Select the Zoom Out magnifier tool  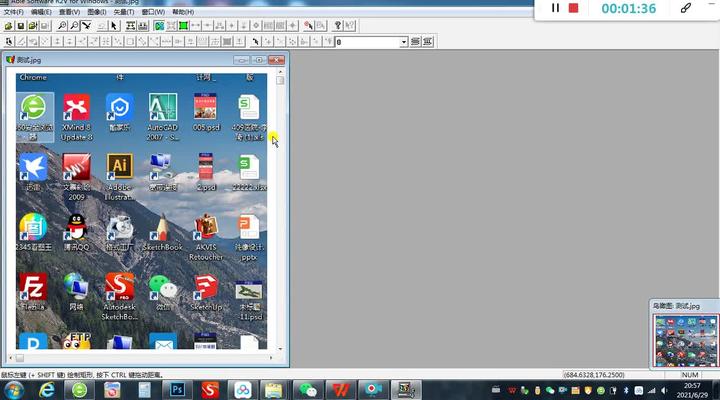coord(74,26)
